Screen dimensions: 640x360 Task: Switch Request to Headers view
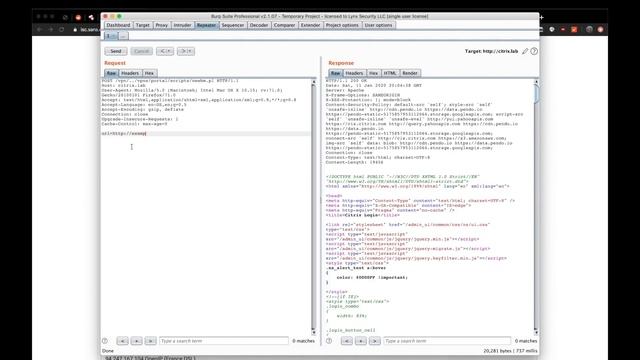[x=130, y=73]
